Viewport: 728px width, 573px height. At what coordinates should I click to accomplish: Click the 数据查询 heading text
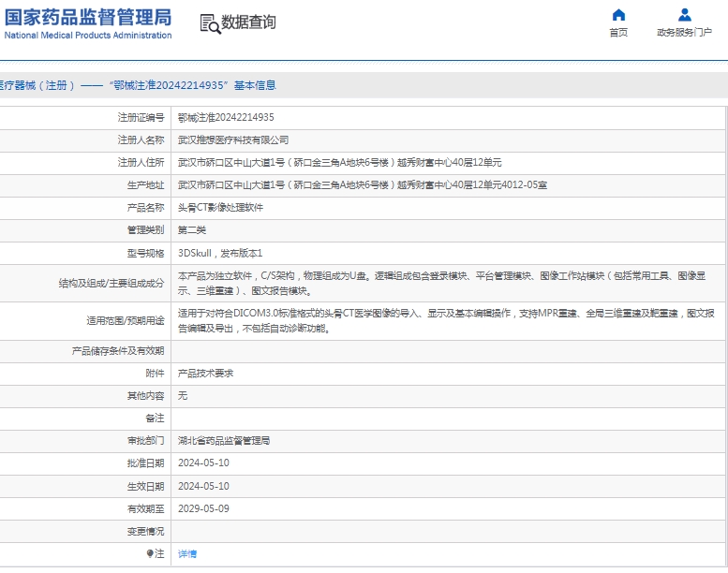pyautogui.click(x=248, y=22)
